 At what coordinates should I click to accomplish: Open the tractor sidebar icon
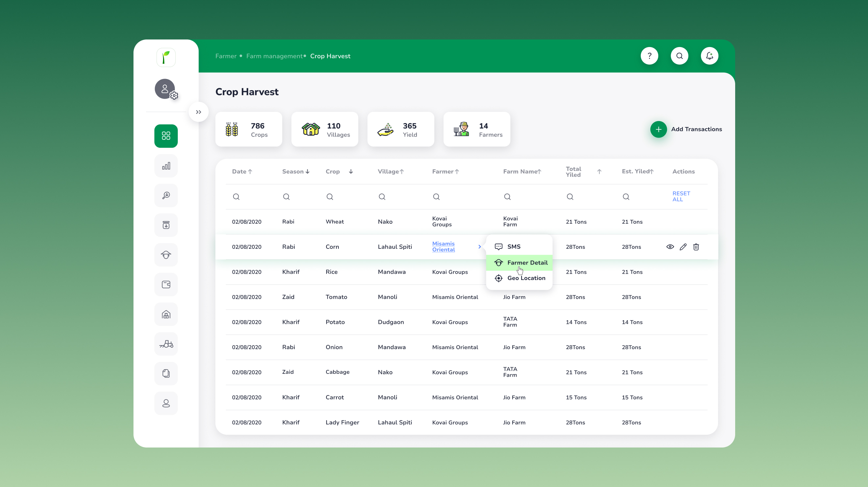(166, 344)
